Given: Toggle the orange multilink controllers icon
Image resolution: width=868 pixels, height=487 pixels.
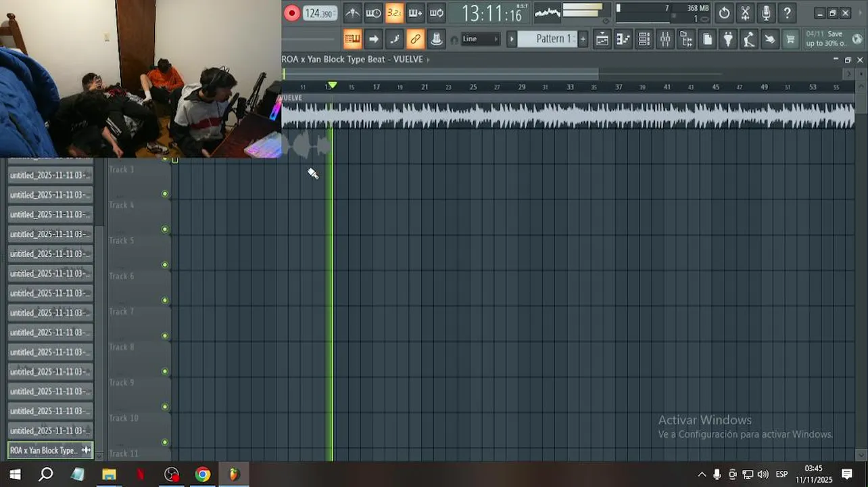Looking at the screenshot, I should [x=415, y=39].
